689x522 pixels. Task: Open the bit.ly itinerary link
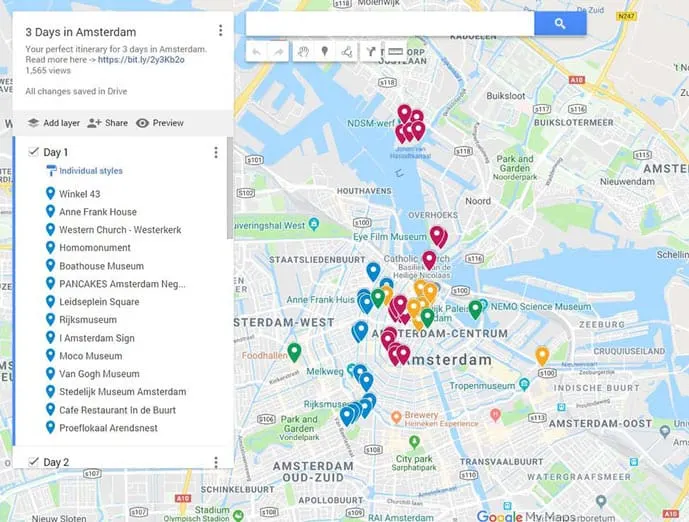[x=141, y=60]
